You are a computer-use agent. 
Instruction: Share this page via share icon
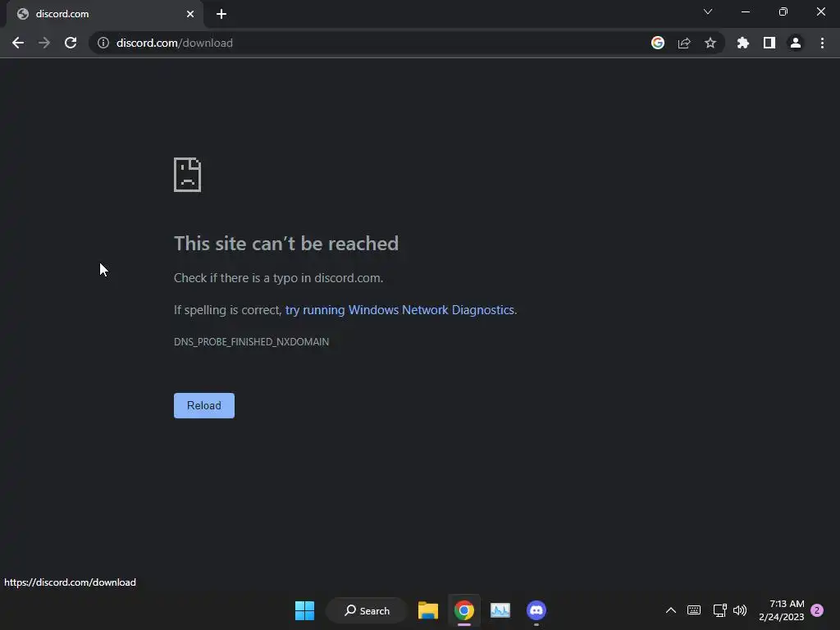684,43
